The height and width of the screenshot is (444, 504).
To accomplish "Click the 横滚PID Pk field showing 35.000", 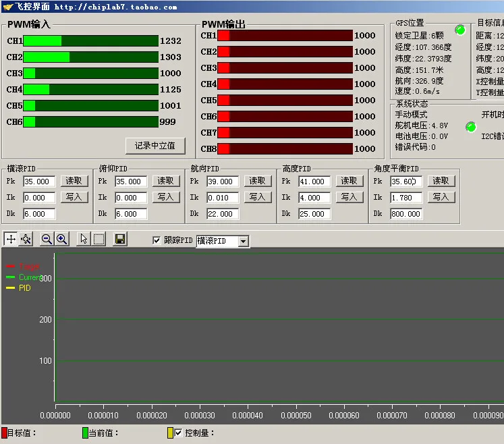I will pos(39,182).
